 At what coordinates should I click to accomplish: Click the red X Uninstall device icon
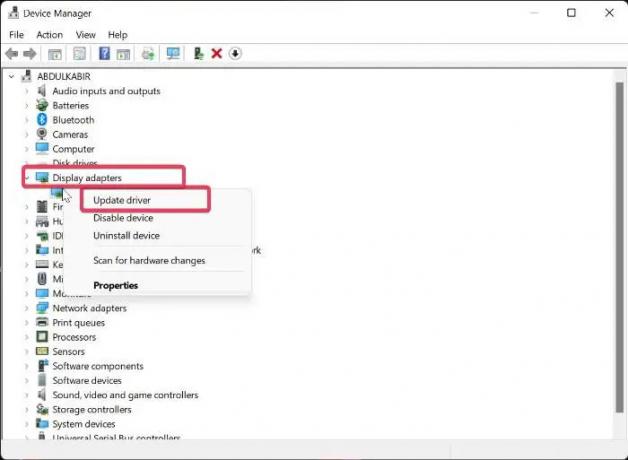coord(217,53)
